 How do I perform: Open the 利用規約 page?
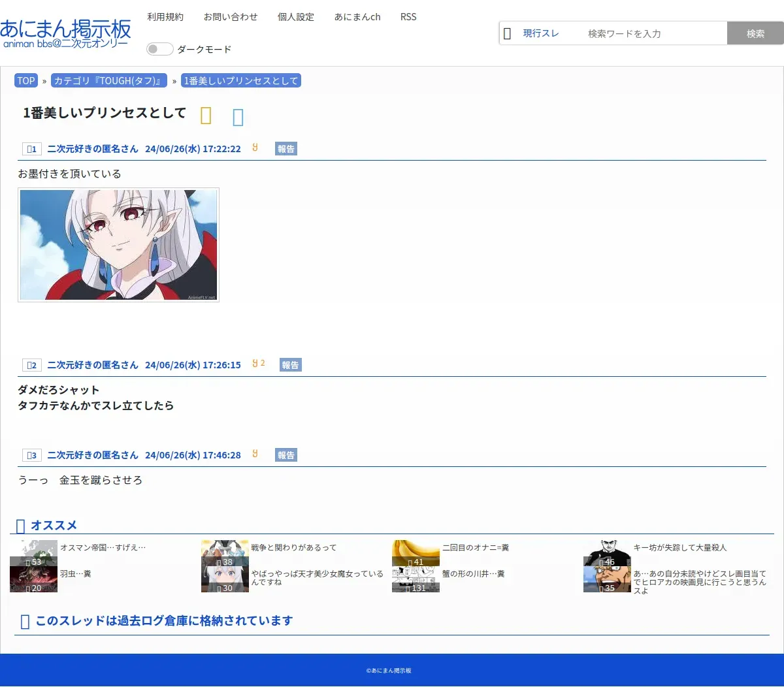point(165,17)
